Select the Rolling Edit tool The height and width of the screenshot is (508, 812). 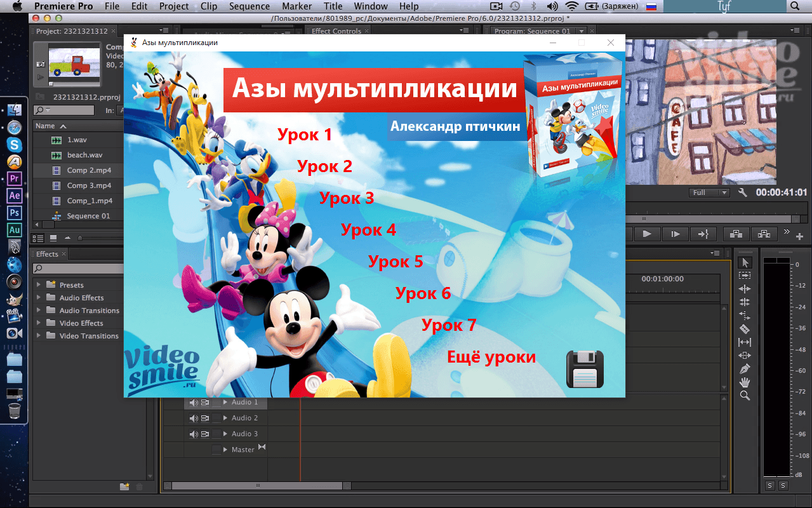(x=745, y=302)
